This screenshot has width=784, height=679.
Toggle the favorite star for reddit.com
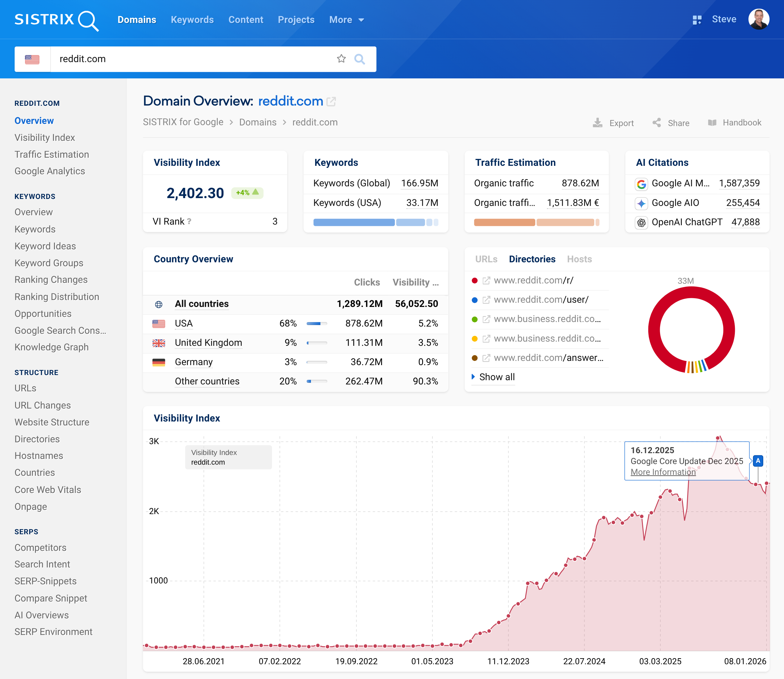click(341, 59)
